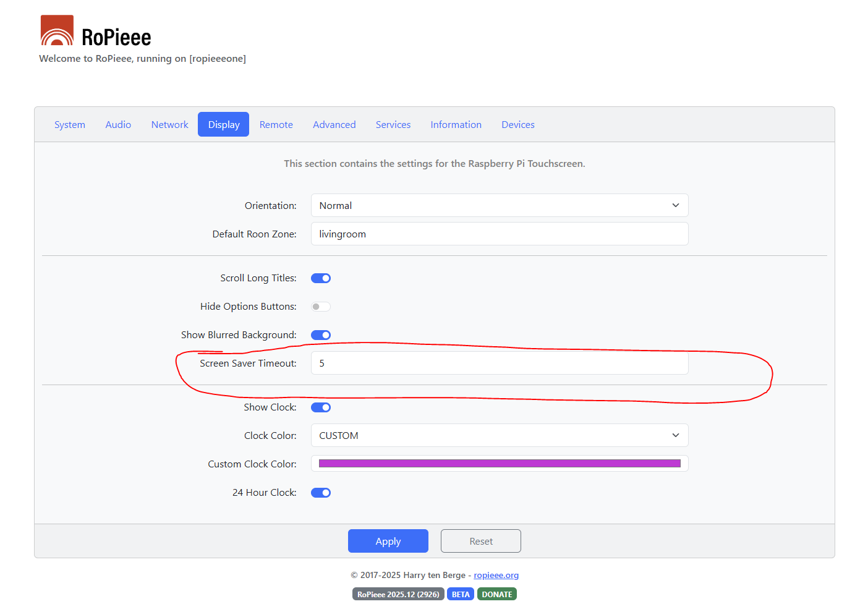Click the BETA badge in footer
Viewport: 868px width, 604px height.
(460, 594)
